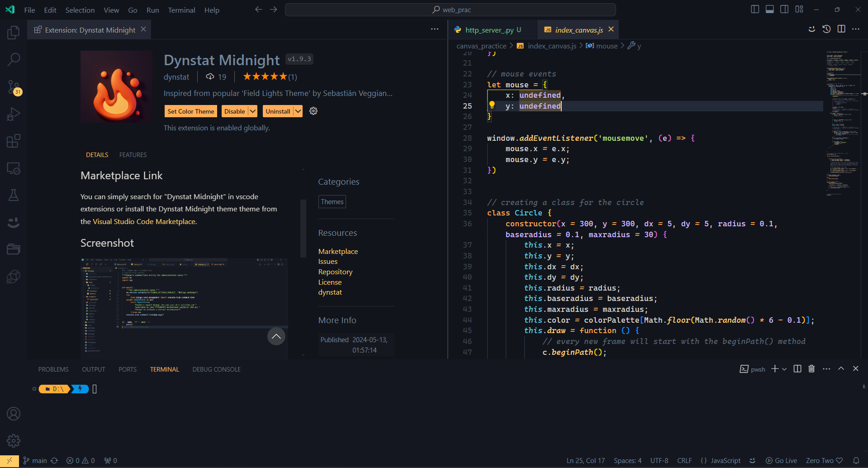The image size is (868, 468).
Task: Change end of line sequence CRLF
Action: [x=684, y=461]
